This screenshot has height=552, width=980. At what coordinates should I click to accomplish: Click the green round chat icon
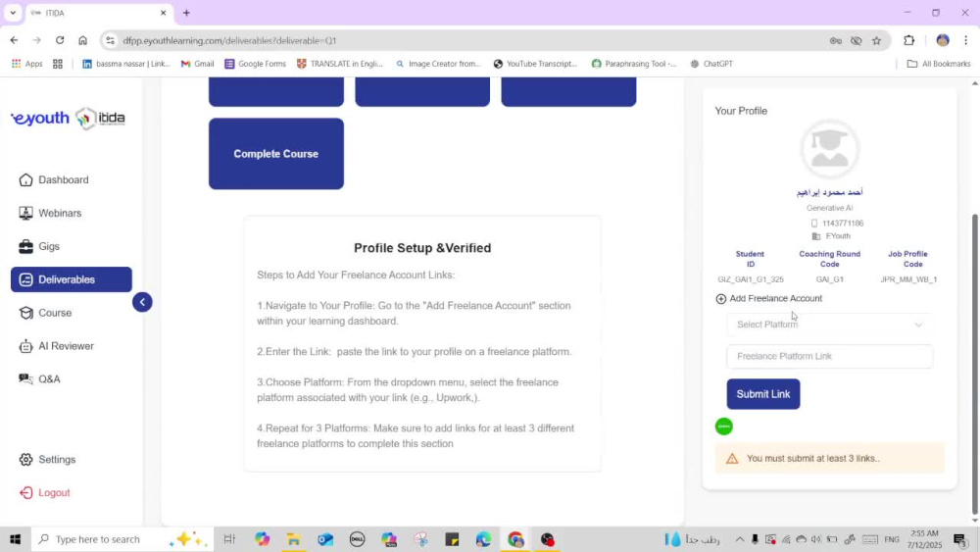pos(724,427)
